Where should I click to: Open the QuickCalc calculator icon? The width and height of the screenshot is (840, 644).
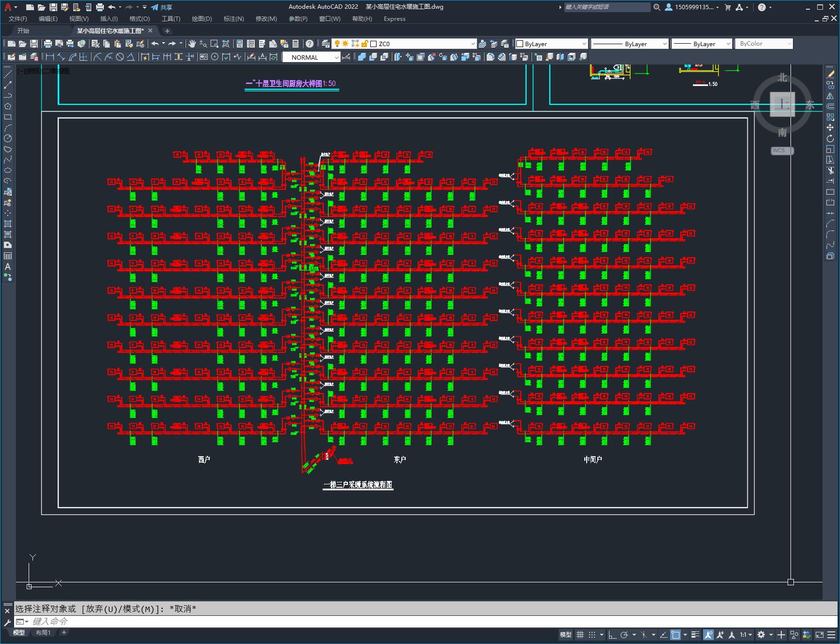296,44
